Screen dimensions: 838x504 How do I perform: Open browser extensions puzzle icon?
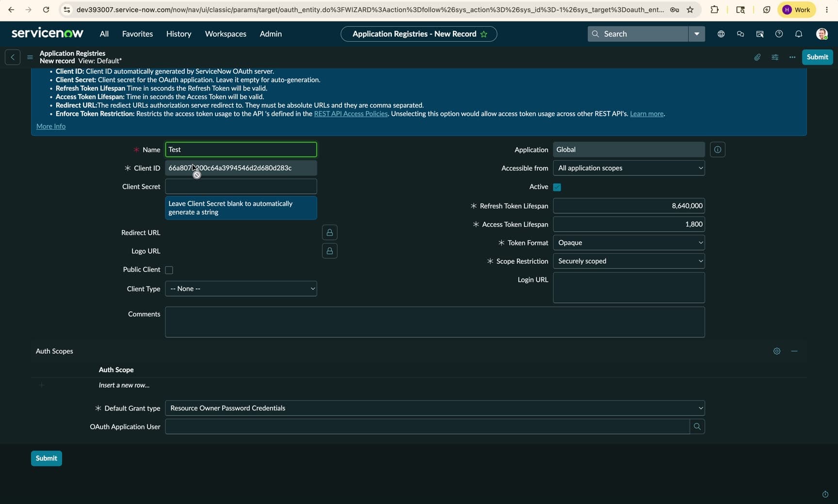pyautogui.click(x=714, y=10)
